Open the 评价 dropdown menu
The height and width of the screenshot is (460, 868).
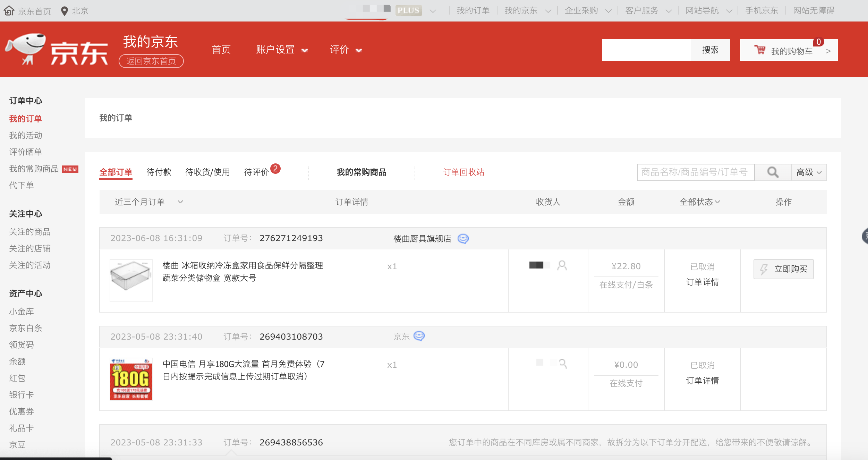point(346,50)
